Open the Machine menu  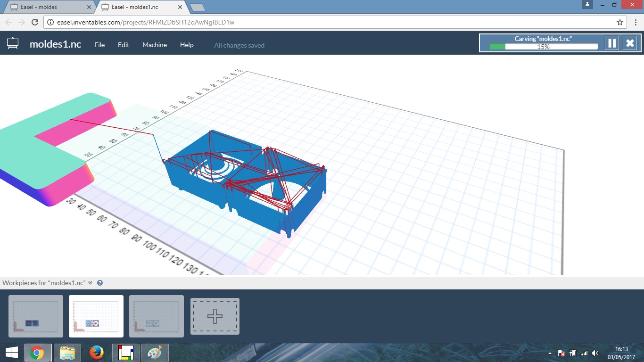[x=155, y=45]
